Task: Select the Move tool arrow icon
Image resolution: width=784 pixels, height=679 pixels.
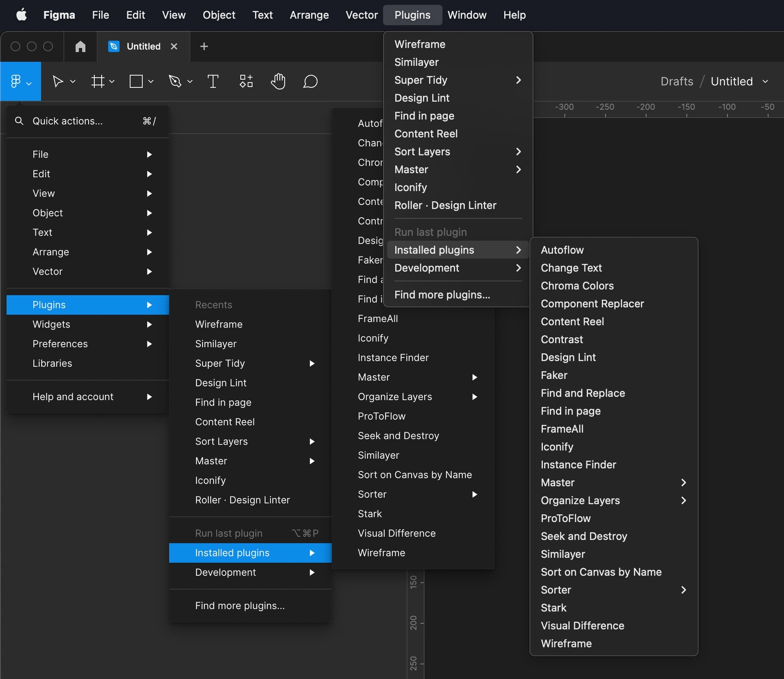Action: coord(58,81)
